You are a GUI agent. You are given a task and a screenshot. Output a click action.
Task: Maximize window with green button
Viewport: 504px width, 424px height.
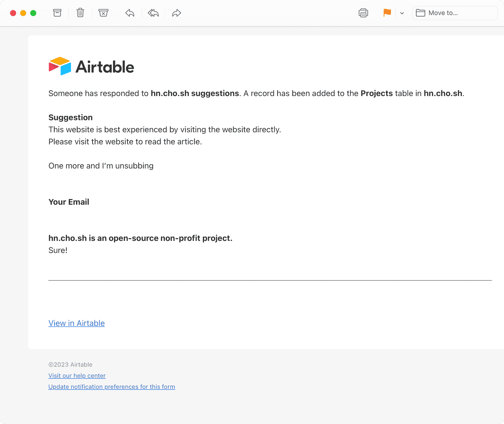coord(33,13)
